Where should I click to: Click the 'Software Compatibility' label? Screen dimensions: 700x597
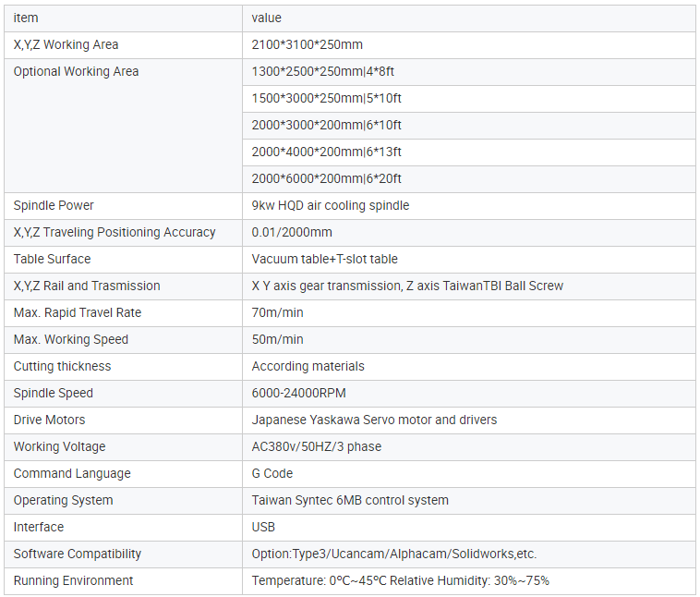(78, 554)
